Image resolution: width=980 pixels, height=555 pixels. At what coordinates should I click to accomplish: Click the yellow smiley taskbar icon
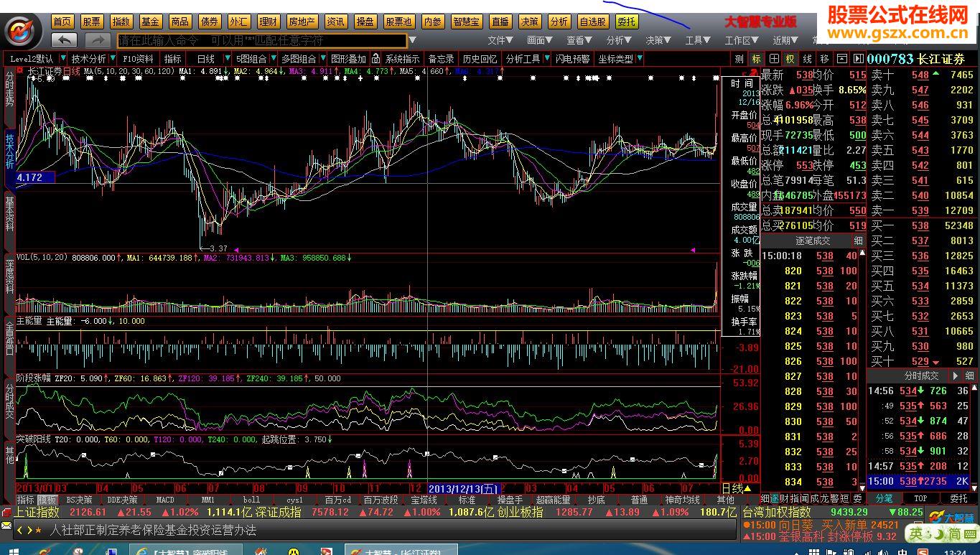(x=293, y=551)
